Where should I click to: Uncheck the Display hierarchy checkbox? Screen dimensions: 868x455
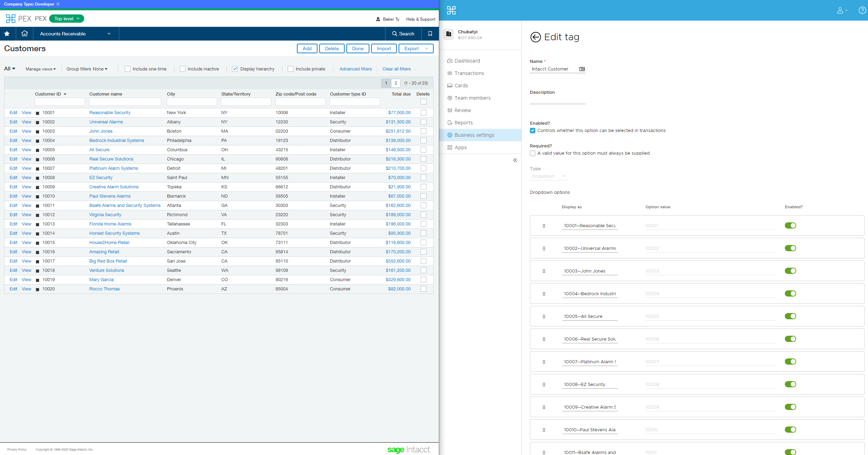235,69
